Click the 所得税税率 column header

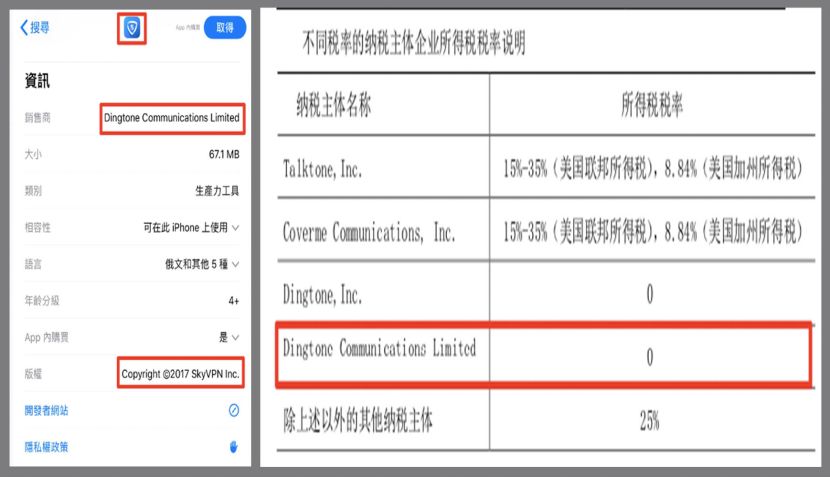click(652, 104)
